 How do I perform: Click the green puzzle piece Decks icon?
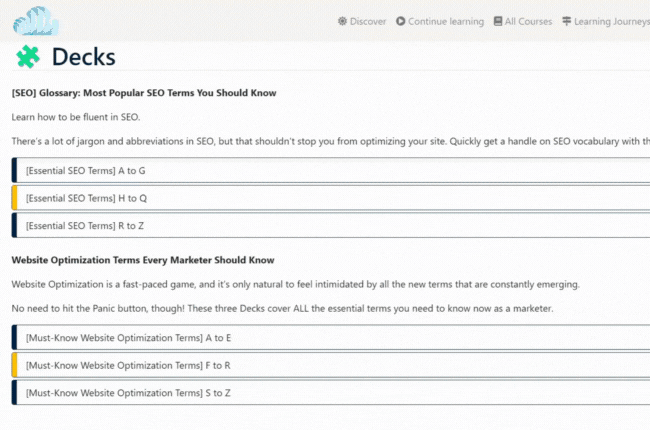pos(28,57)
